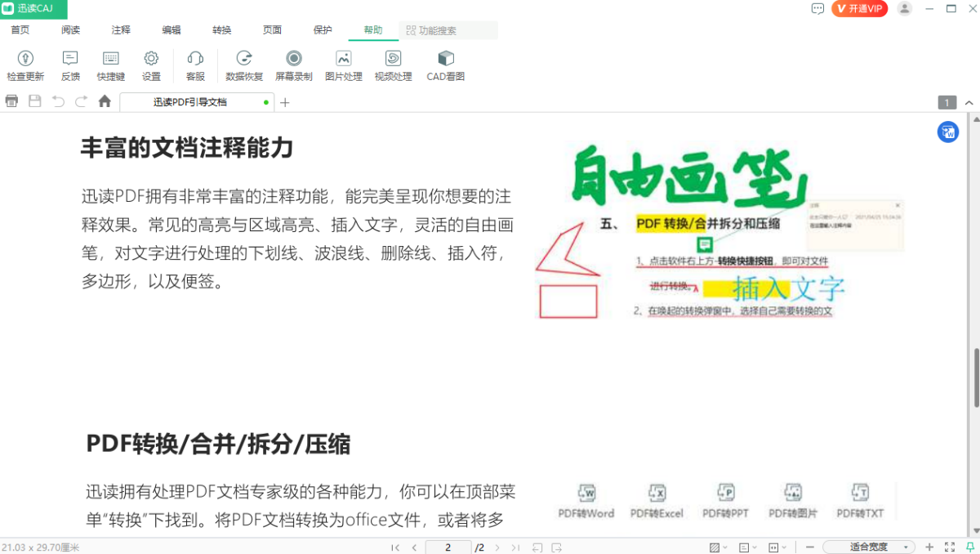
Task: Toggle fullscreen reading mode at bottom right
Action: click(949, 547)
